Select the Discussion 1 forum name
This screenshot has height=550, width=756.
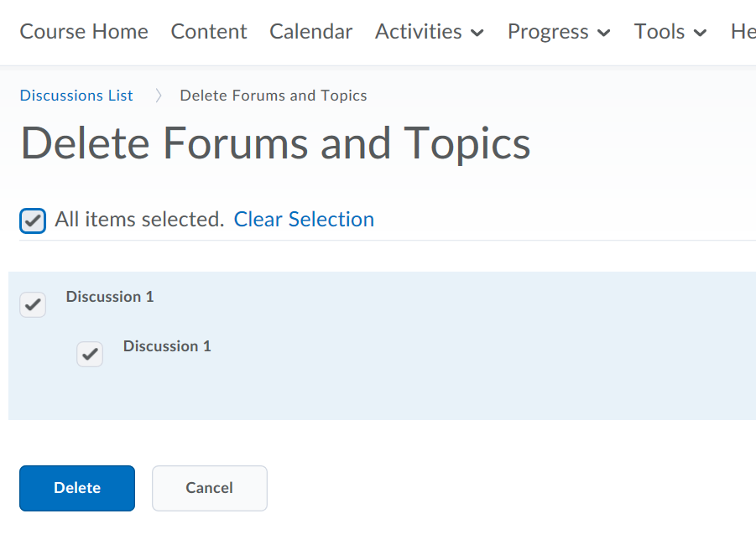(110, 296)
